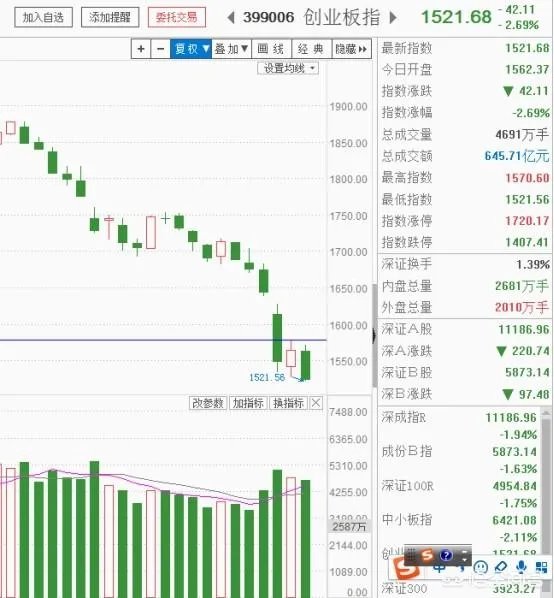
Task: Click 指数涨停 value 1720.17
Action: 527,221
